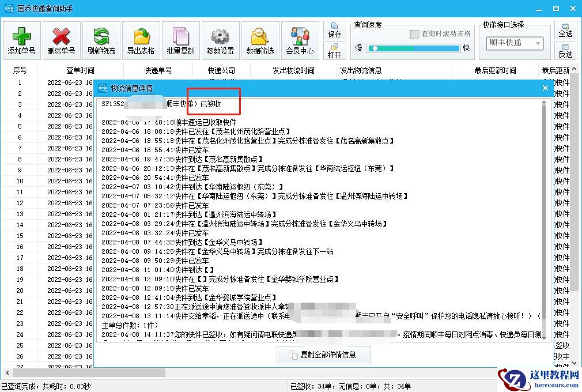582x392 pixels.
Task: Sort by 查单时间 column header
Action: tap(80, 70)
